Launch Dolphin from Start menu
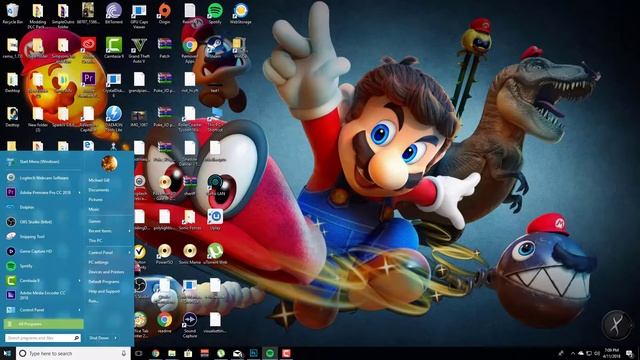This screenshot has width=640, height=360. coord(43,207)
